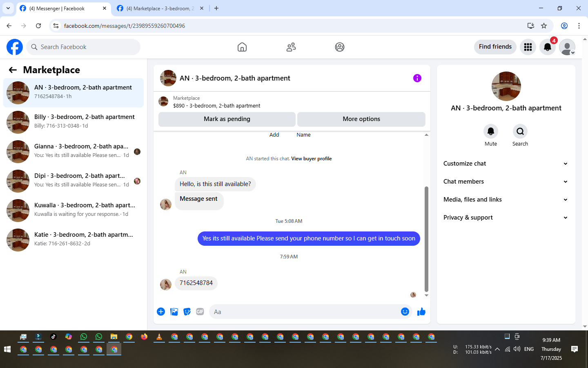Choose a sticker to send
This screenshot has height=368, width=588.
[x=187, y=312]
